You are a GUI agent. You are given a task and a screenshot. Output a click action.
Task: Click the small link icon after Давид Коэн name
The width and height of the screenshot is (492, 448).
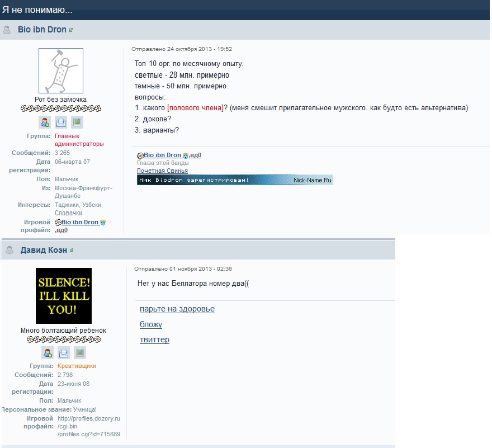tap(72, 250)
